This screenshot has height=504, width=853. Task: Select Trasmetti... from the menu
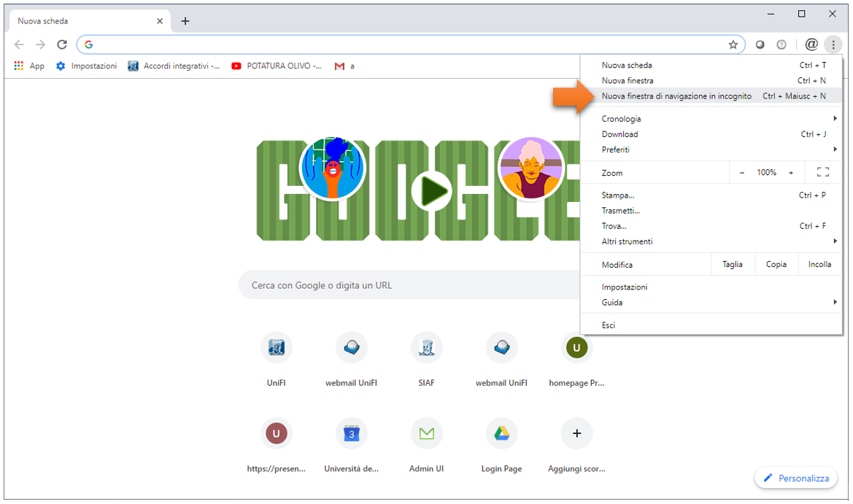(x=711, y=210)
